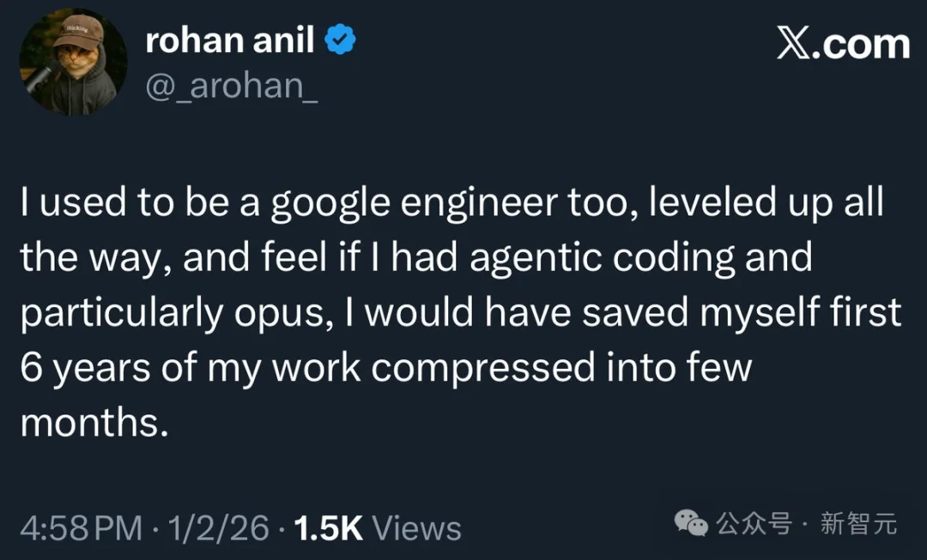Click the blue verified badge
Viewport: 927px width, 560px height.
342,40
